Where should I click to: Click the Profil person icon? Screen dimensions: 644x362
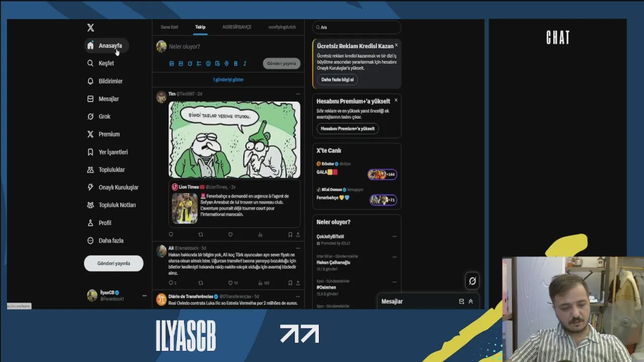tap(91, 223)
